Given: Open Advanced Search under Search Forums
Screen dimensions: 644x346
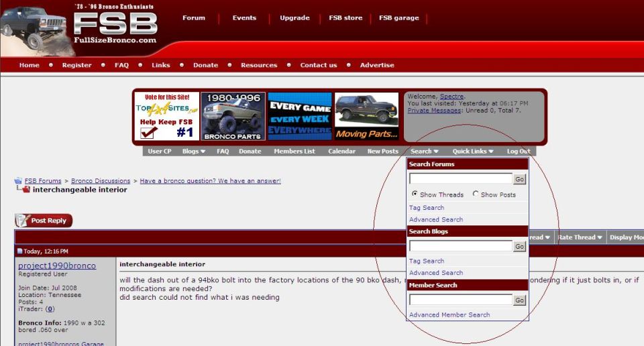Looking at the screenshot, I should 436,219.
